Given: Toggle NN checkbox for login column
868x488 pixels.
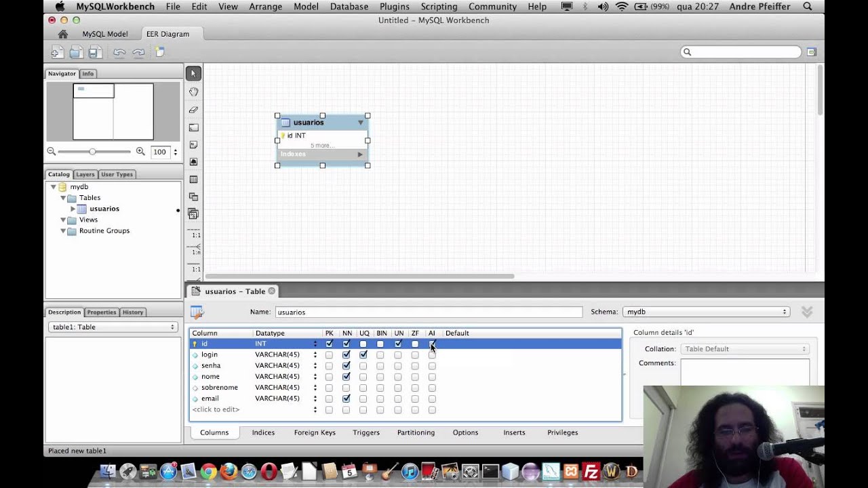Looking at the screenshot, I should pos(347,354).
